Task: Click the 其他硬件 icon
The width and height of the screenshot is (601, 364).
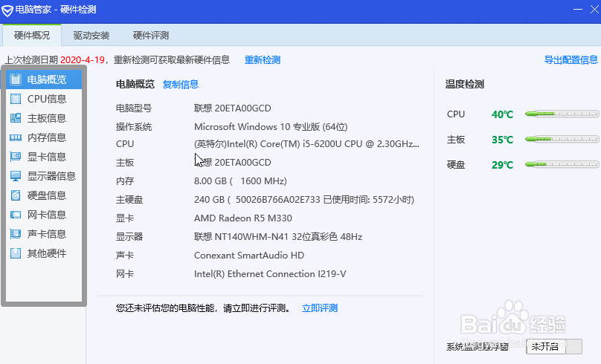Action: [16, 253]
